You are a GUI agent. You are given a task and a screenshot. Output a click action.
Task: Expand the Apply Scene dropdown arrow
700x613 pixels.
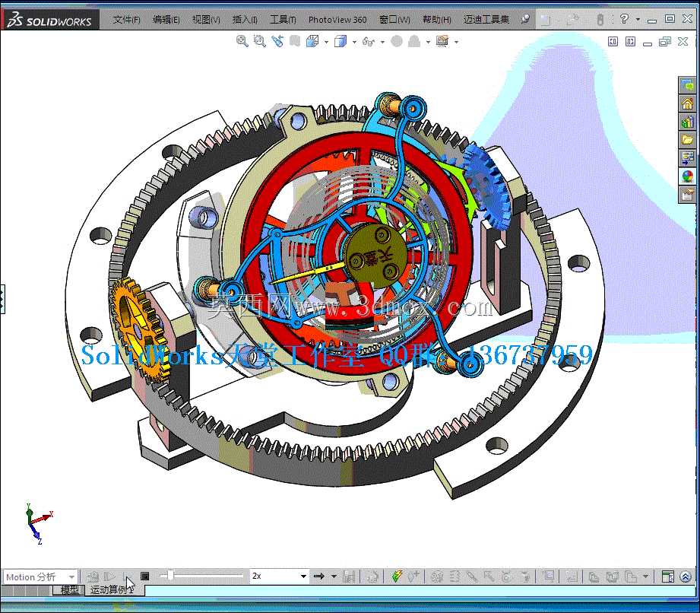[428, 43]
